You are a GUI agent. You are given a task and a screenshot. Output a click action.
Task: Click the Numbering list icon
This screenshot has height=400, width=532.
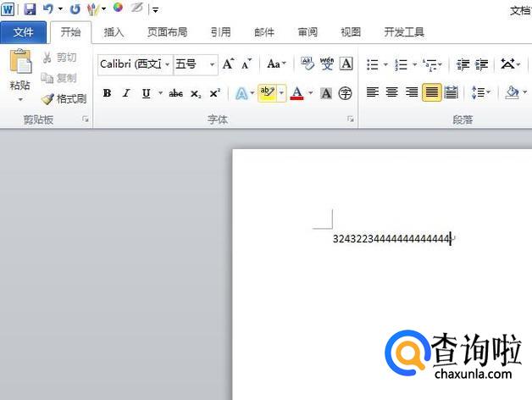[401, 64]
